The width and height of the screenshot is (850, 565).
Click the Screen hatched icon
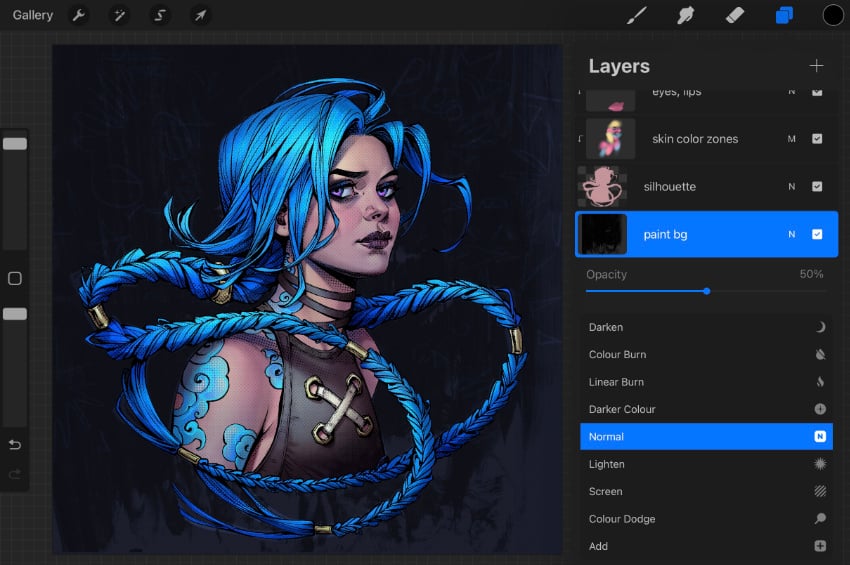point(820,491)
